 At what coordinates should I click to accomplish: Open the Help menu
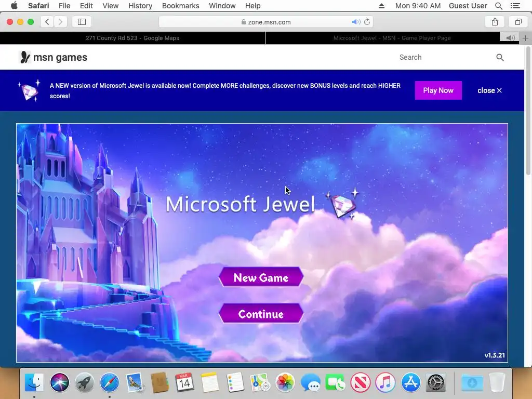(253, 6)
